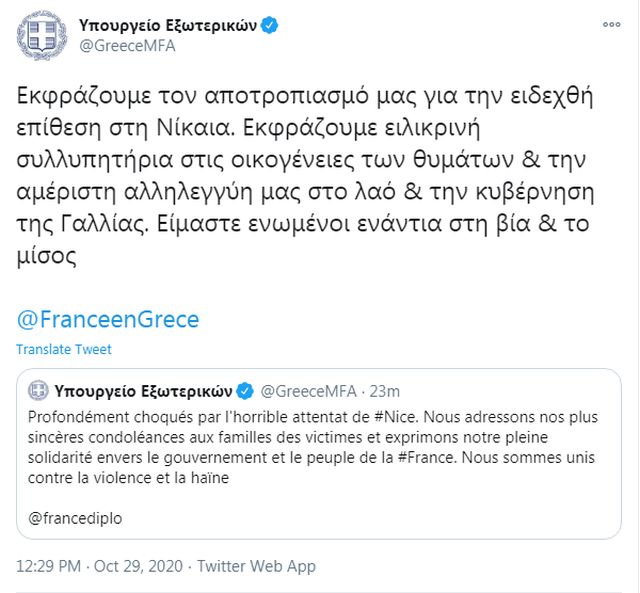
Task: Click the @GreeceMFA handle under the top name
Action: (119, 44)
